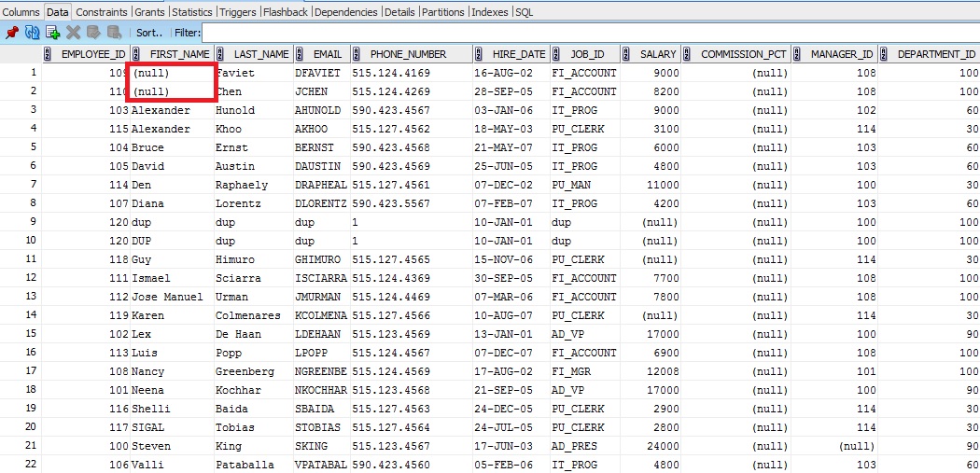Click sort icon in DEPARTMENT_ID column header
The width and height of the screenshot is (980, 473).
(x=883, y=54)
